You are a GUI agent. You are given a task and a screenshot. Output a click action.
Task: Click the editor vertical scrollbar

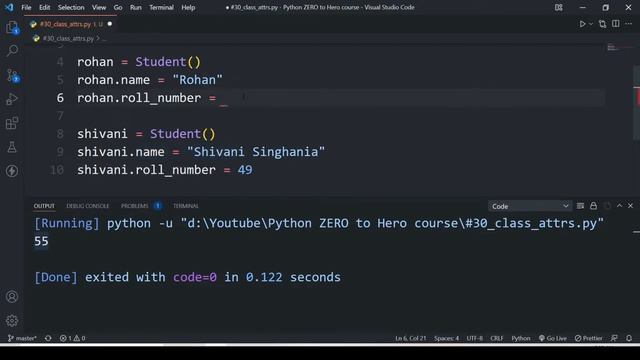(636, 104)
